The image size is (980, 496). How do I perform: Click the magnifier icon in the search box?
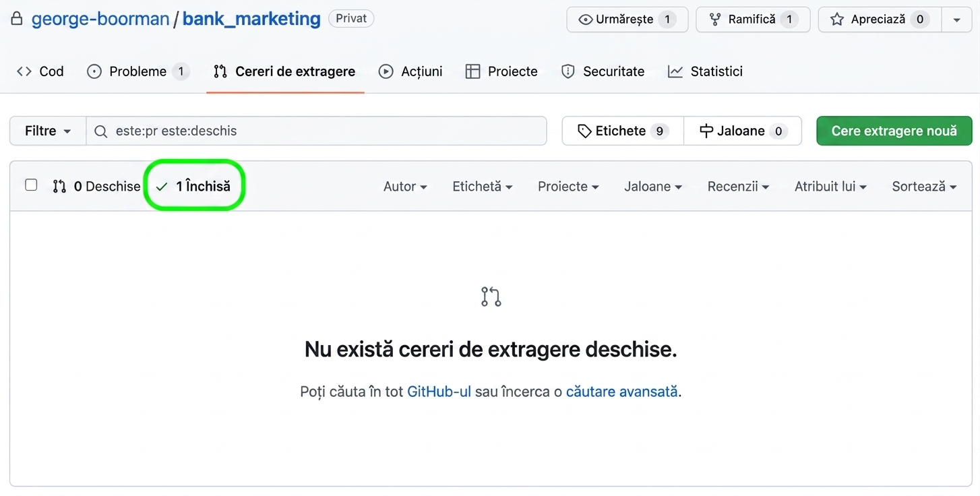point(101,131)
